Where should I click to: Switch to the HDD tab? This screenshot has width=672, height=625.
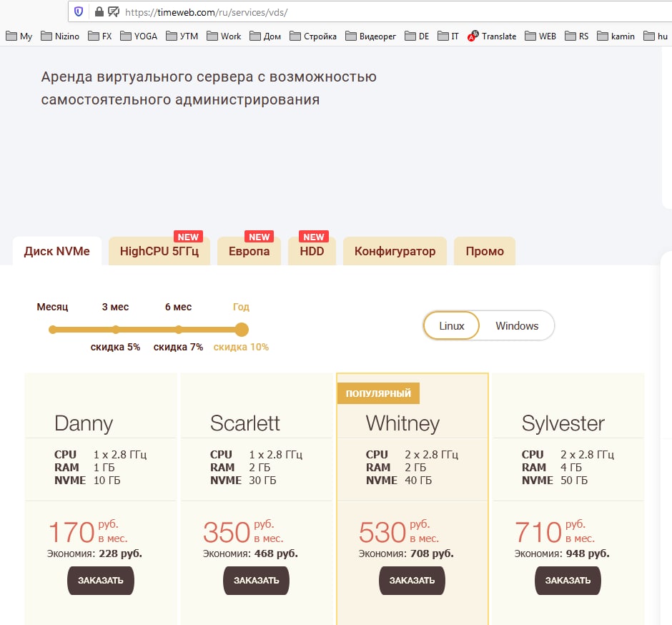click(x=312, y=251)
